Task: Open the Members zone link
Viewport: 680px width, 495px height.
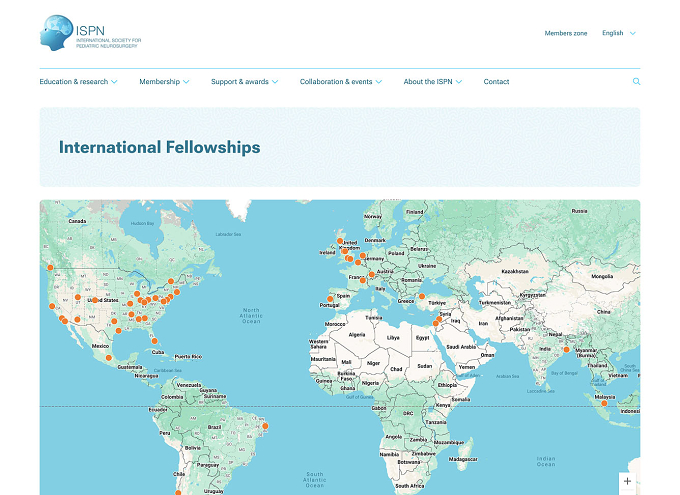Action: pos(566,33)
